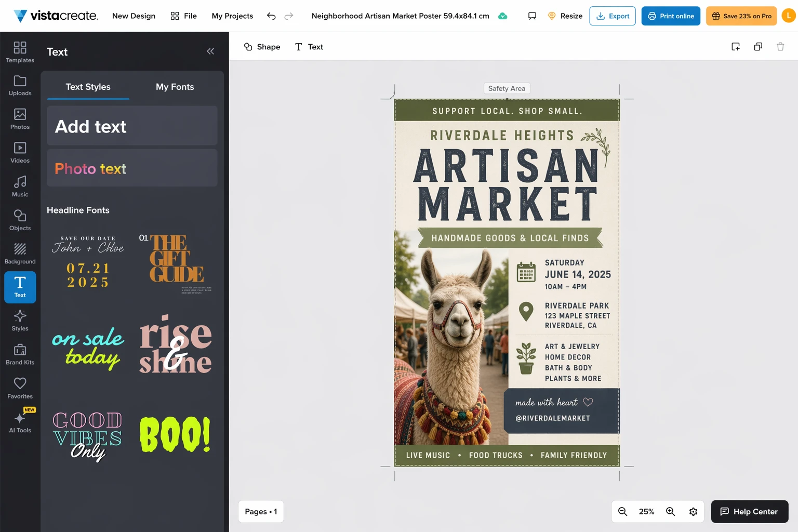
Task: Open the Music panel
Action: (20, 187)
